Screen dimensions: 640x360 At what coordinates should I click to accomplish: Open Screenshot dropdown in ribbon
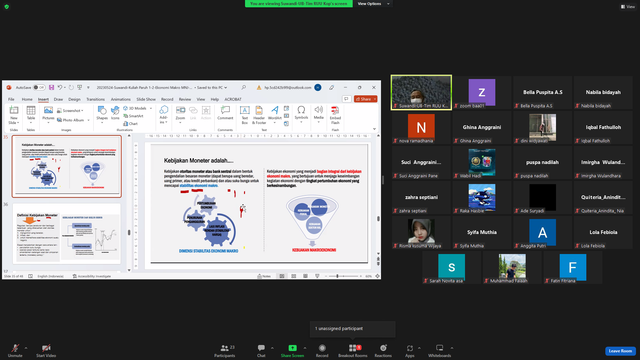point(70,111)
